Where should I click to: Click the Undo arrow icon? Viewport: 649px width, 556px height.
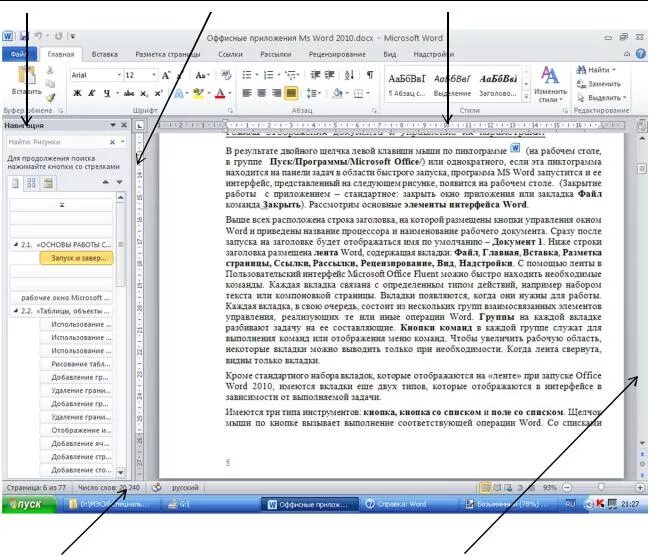38,36
